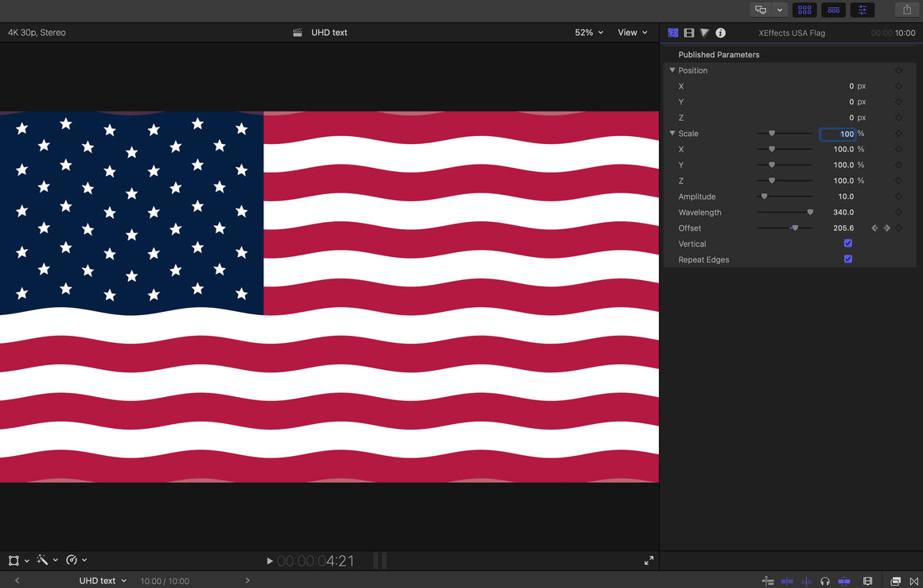Viewport: 923px width, 588px height.
Task: Collapse the Scale parameter group
Action: pos(672,134)
